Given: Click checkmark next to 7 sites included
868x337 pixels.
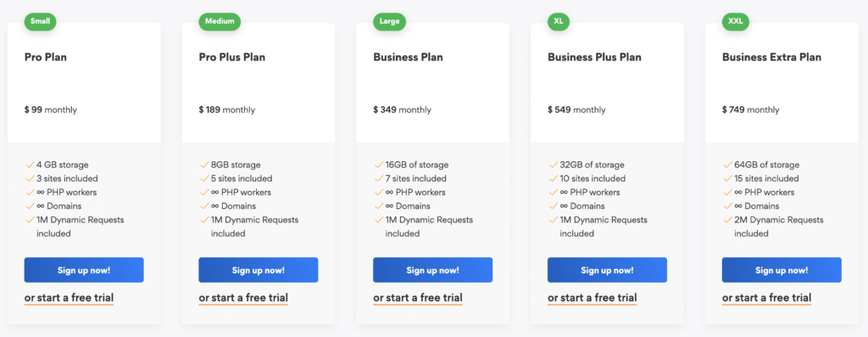Looking at the screenshot, I should click(379, 178).
